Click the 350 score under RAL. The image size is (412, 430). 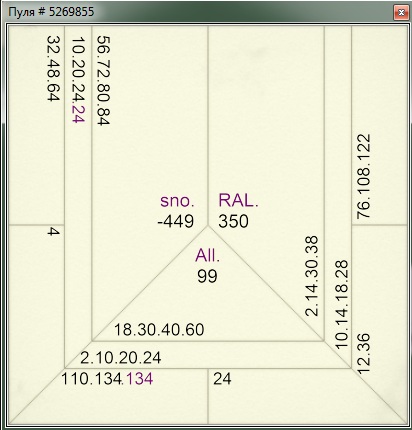[234, 221]
